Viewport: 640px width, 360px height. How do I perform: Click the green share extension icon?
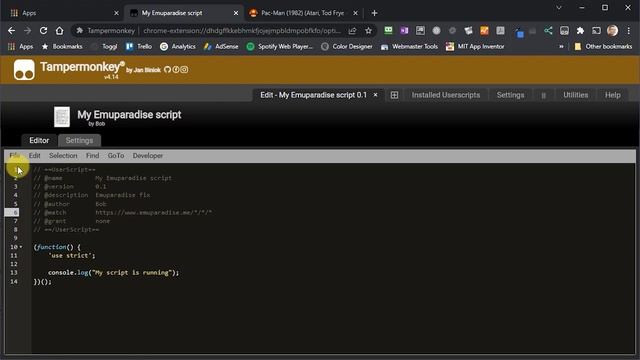pos(548,30)
